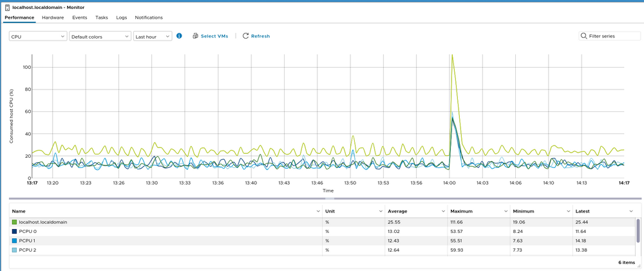Click the Select VMs icon
The image size is (644, 271).
click(195, 36)
